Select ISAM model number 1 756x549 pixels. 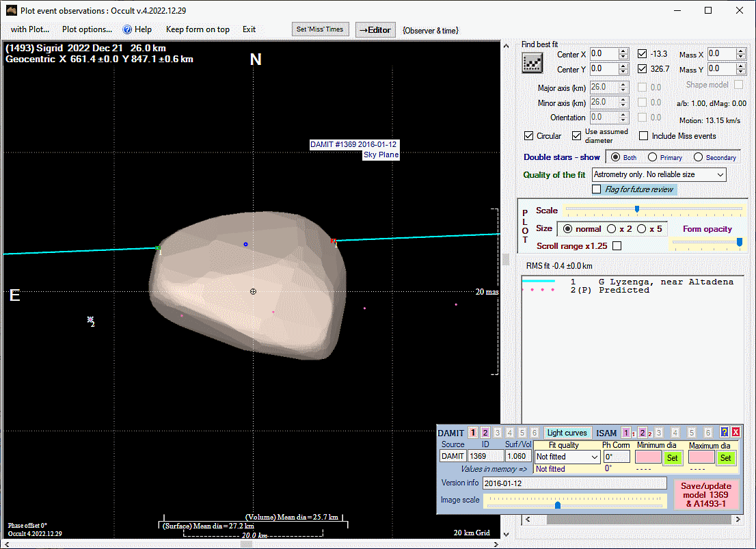625,433
